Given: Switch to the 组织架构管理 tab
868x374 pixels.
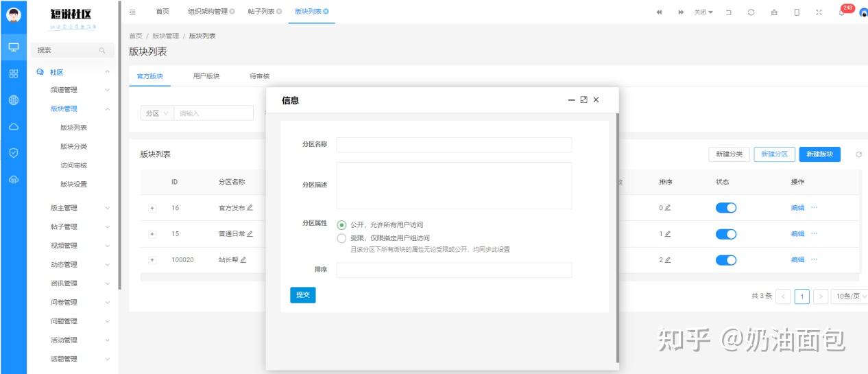Looking at the screenshot, I should (208, 12).
